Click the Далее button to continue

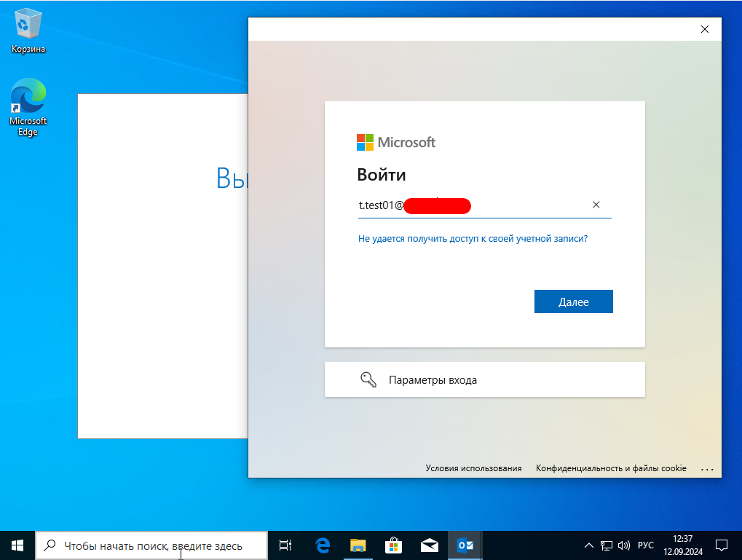(x=574, y=301)
